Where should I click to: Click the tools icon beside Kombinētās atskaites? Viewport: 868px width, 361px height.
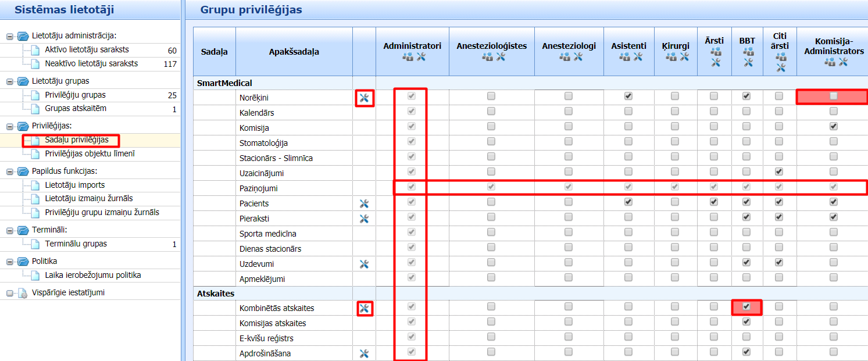(x=364, y=309)
